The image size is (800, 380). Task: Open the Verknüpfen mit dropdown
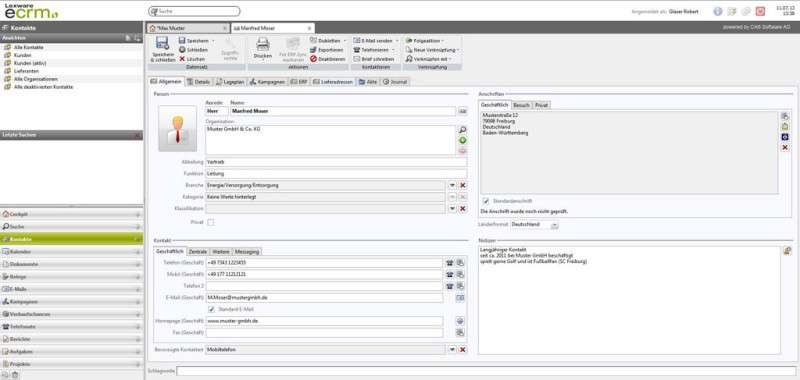(x=449, y=59)
